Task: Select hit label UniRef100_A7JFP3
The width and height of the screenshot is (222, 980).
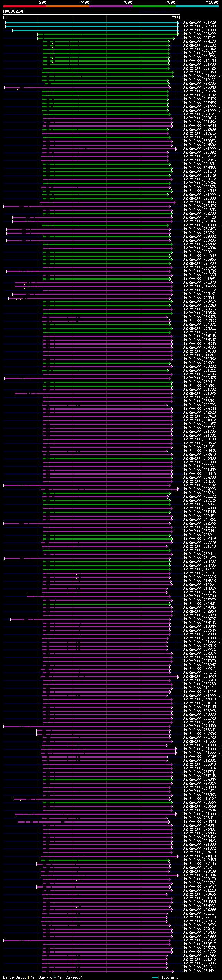Action: (199, 57)
